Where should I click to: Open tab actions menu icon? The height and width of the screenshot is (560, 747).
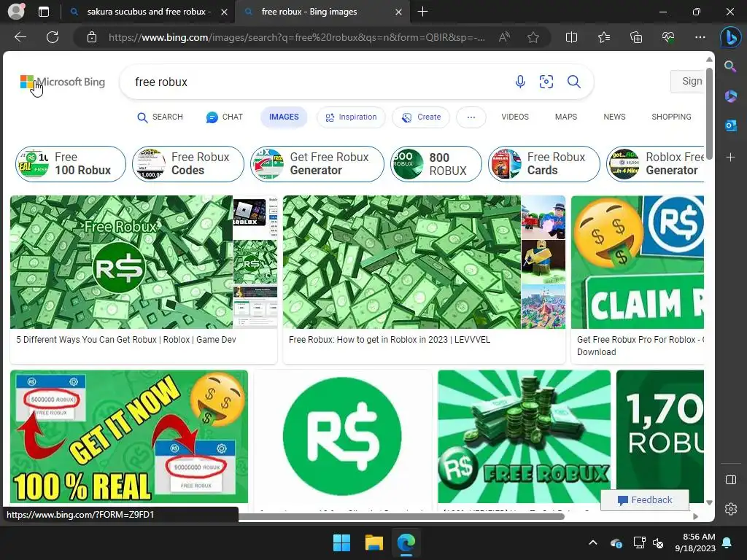click(44, 12)
